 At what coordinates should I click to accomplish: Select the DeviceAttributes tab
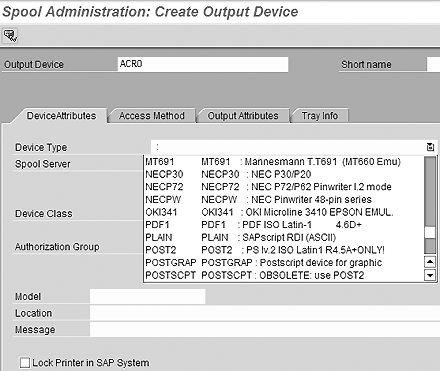point(61,116)
